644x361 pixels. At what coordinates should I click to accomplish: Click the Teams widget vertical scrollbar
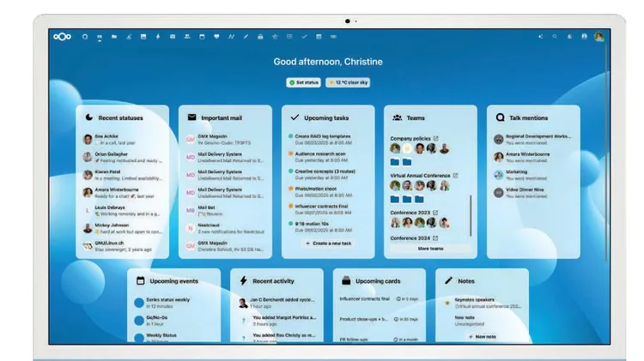tap(470, 214)
